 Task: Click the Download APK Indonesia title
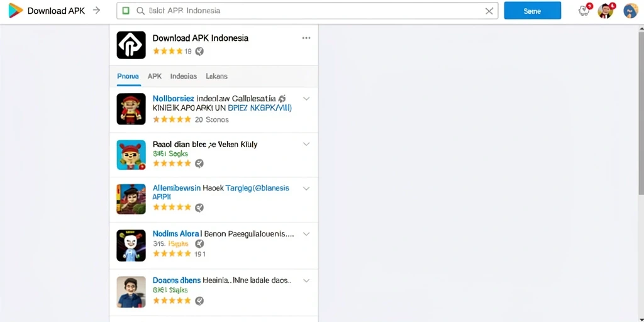[201, 38]
